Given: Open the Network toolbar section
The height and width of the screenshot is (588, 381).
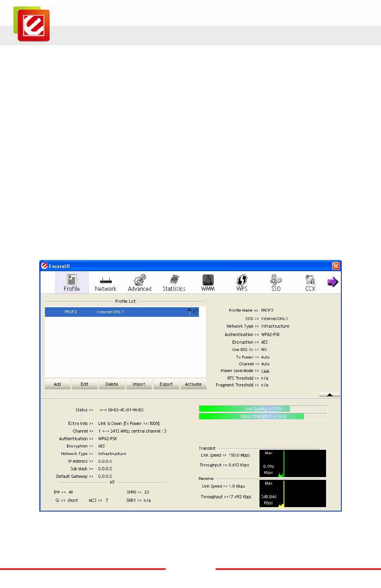Looking at the screenshot, I should [105, 283].
